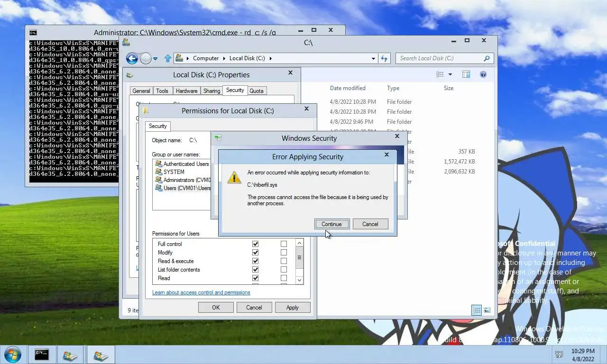
Task: Click Refresh button next to address bar
Action: (x=384, y=58)
